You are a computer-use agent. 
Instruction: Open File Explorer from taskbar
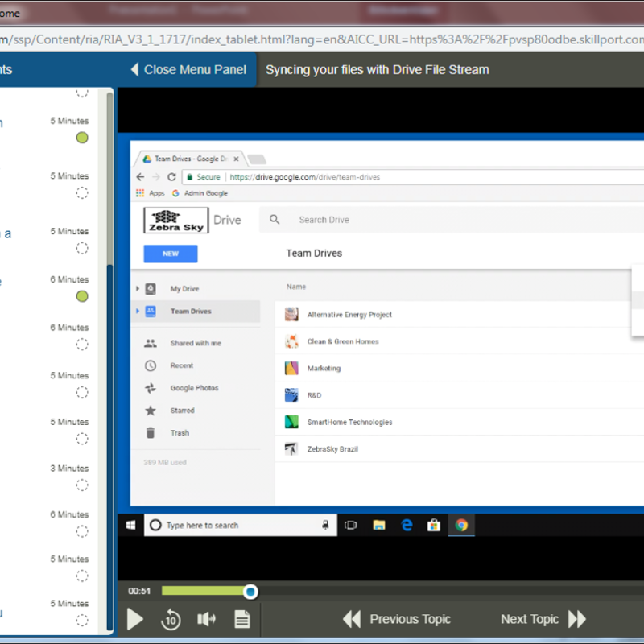point(378,526)
